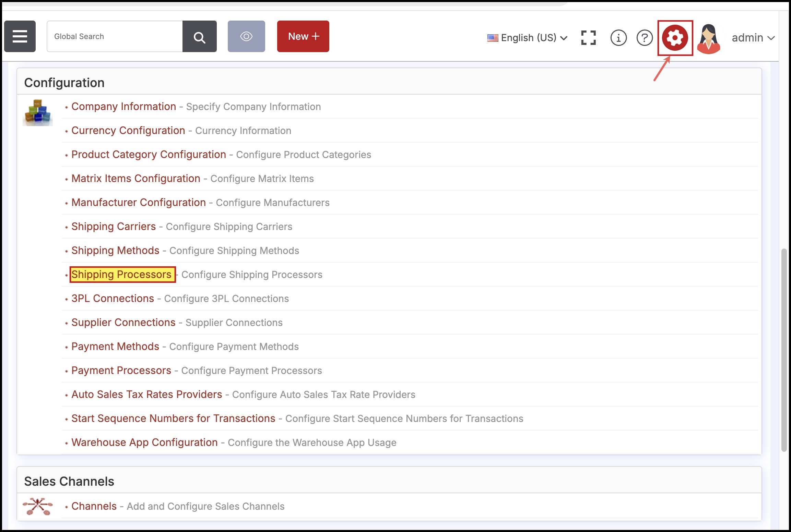Toggle the eye view button
The width and height of the screenshot is (791, 532).
(x=246, y=36)
